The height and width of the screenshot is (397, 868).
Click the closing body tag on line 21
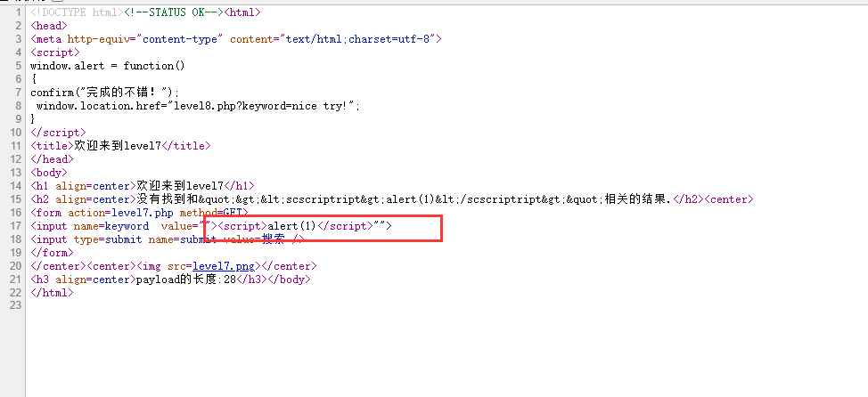click(289, 280)
